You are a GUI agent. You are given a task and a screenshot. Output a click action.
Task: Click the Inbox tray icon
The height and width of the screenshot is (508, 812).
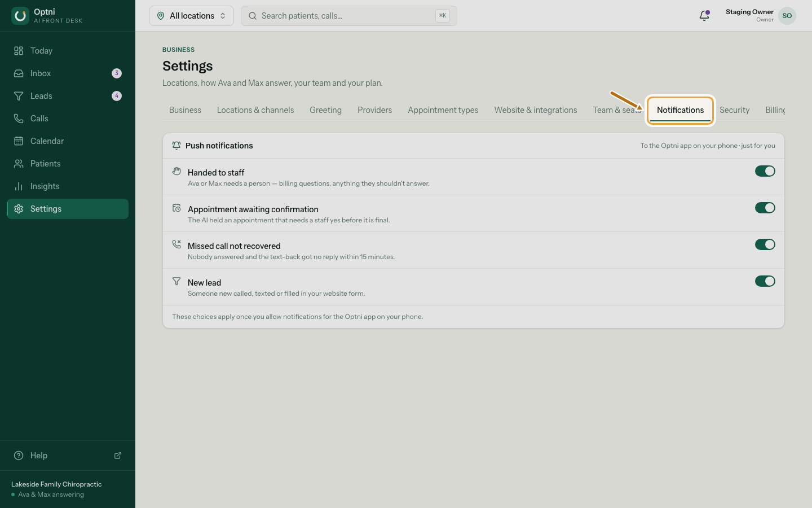tap(19, 73)
